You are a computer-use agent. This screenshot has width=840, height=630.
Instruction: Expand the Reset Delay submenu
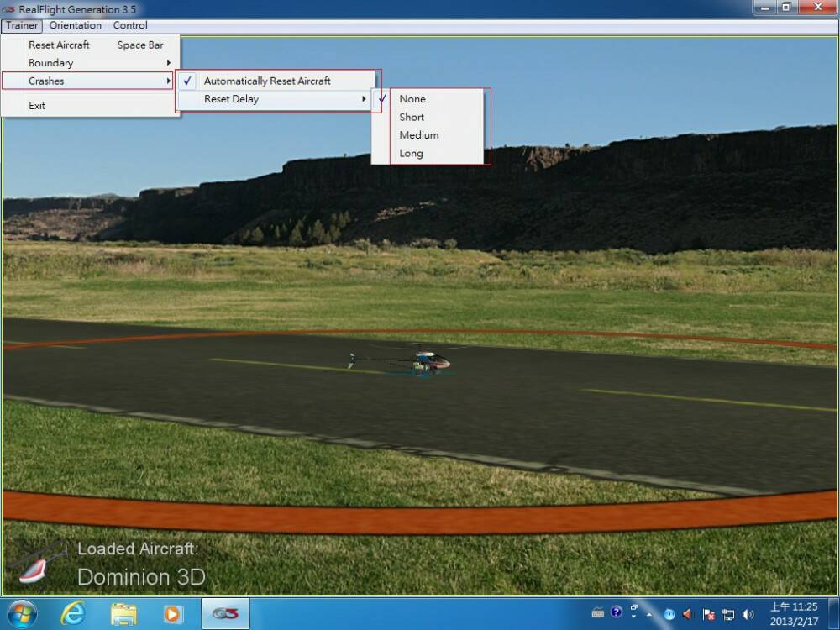click(275, 99)
